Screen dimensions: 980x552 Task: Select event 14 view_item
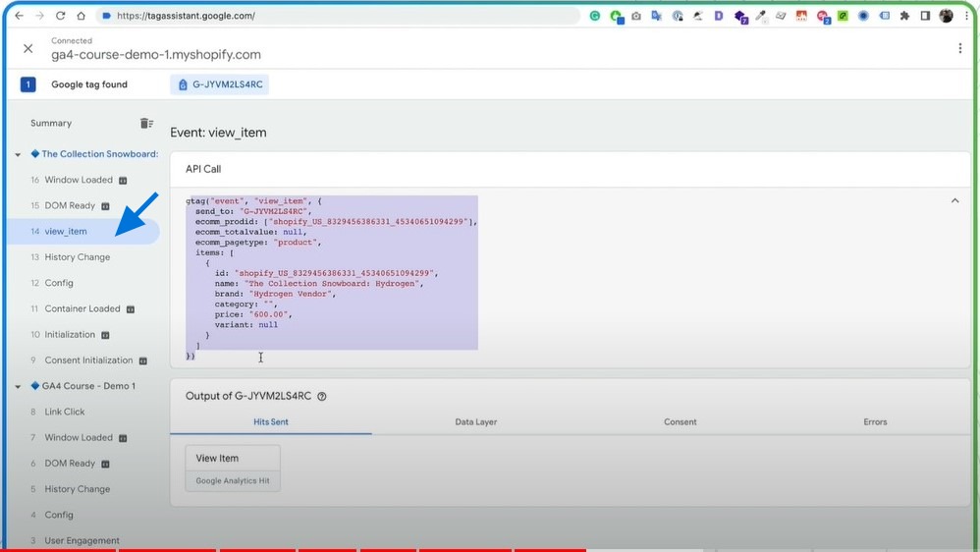tap(83, 231)
